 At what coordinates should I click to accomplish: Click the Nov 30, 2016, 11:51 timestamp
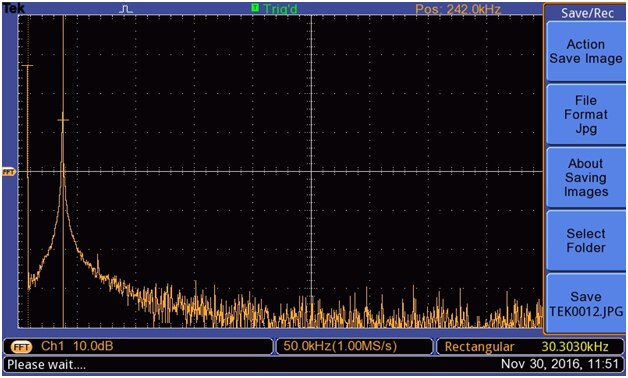[560, 364]
